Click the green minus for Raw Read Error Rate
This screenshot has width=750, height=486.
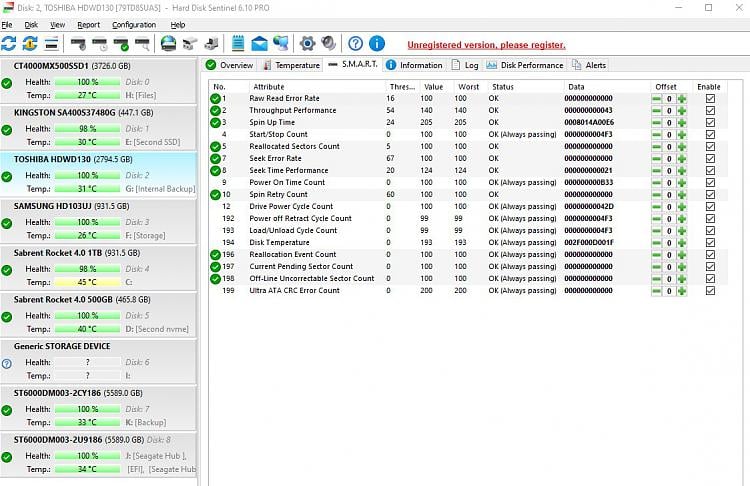pos(657,99)
